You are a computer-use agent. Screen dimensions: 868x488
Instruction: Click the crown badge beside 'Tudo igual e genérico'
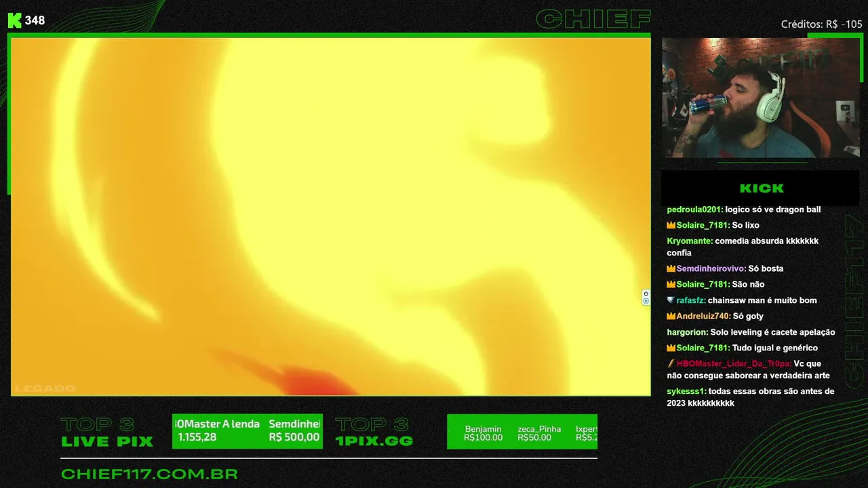click(671, 348)
